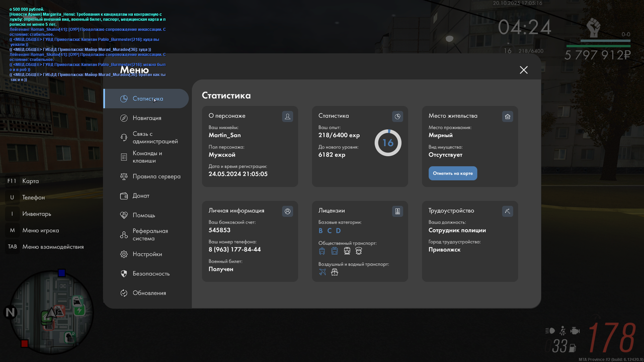Click the 04:24 game clock
The height and width of the screenshot is (362, 644).
click(x=525, y=28)
